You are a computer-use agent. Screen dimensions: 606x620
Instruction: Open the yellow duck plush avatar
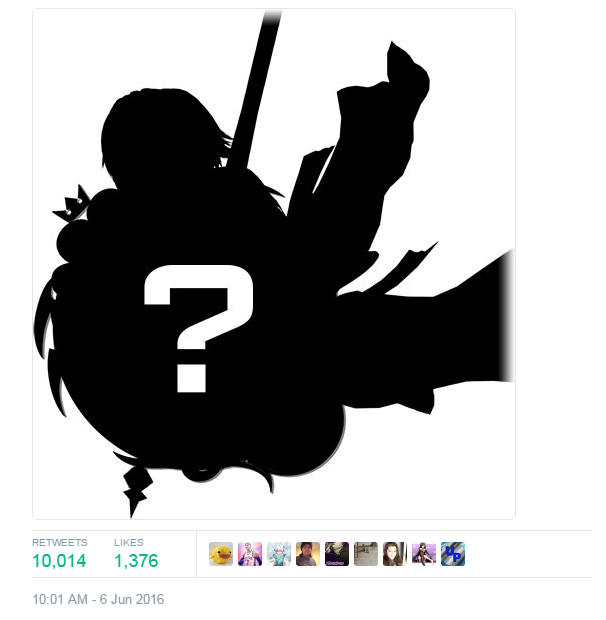coord(221,554)
